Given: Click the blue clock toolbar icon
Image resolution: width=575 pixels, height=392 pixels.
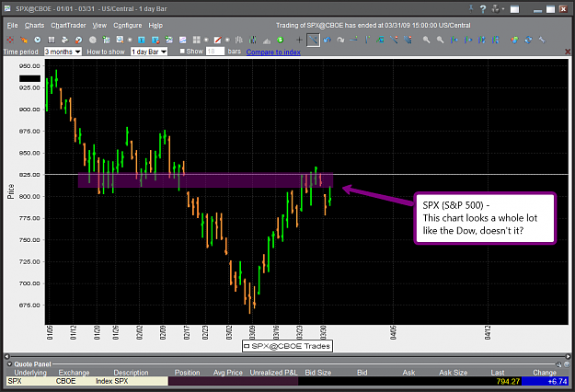Looking at the screenshot, I should pyautogui.click(x=38, y=40).
